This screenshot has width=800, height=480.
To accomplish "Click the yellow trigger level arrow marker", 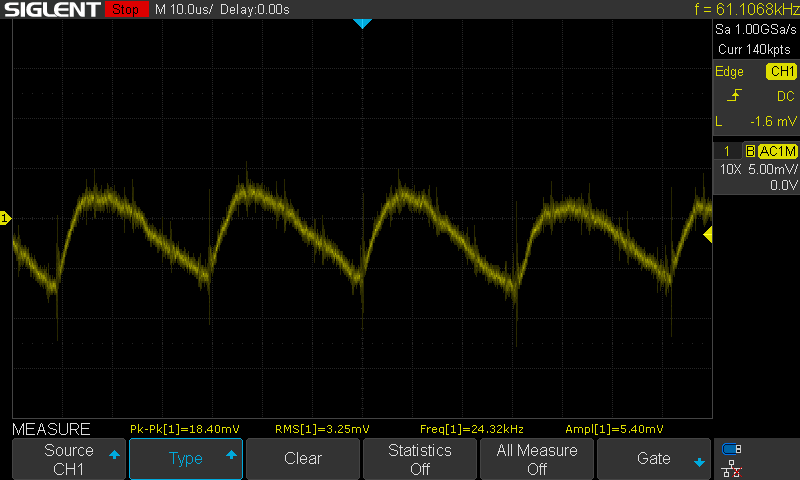I will [x=707, y=235].
